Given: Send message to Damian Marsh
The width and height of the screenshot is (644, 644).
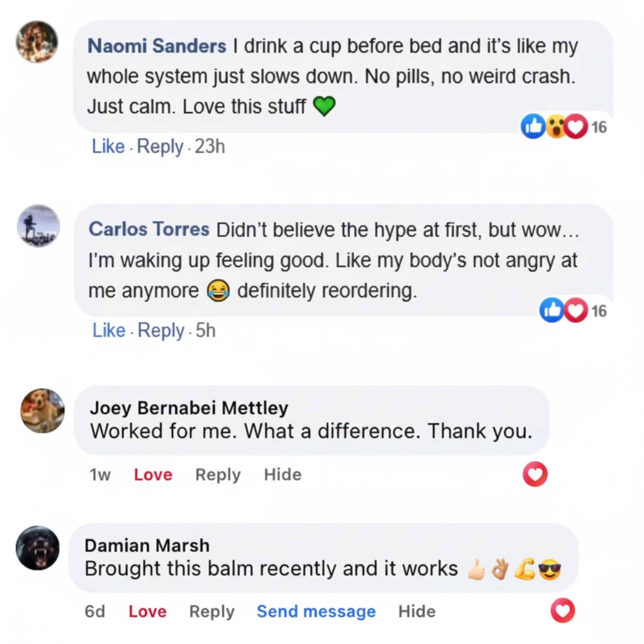Looking at the screenshot, I should pos(316,611).
